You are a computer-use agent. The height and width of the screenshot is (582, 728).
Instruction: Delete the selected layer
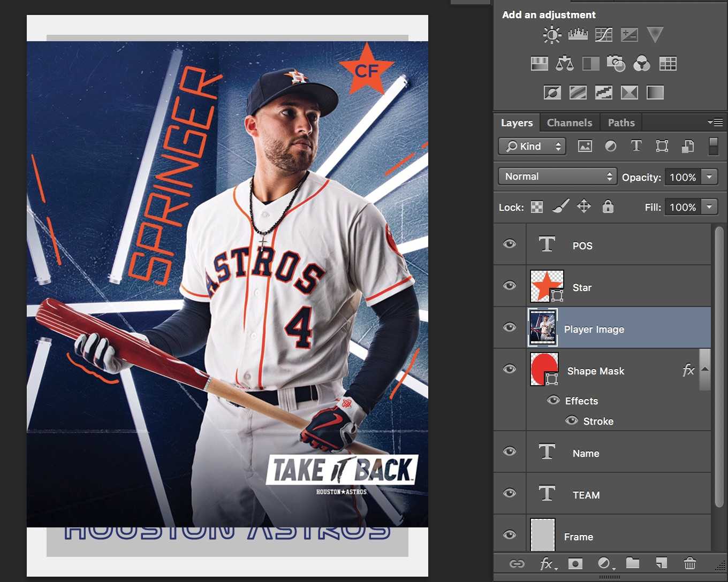[689, 563]
